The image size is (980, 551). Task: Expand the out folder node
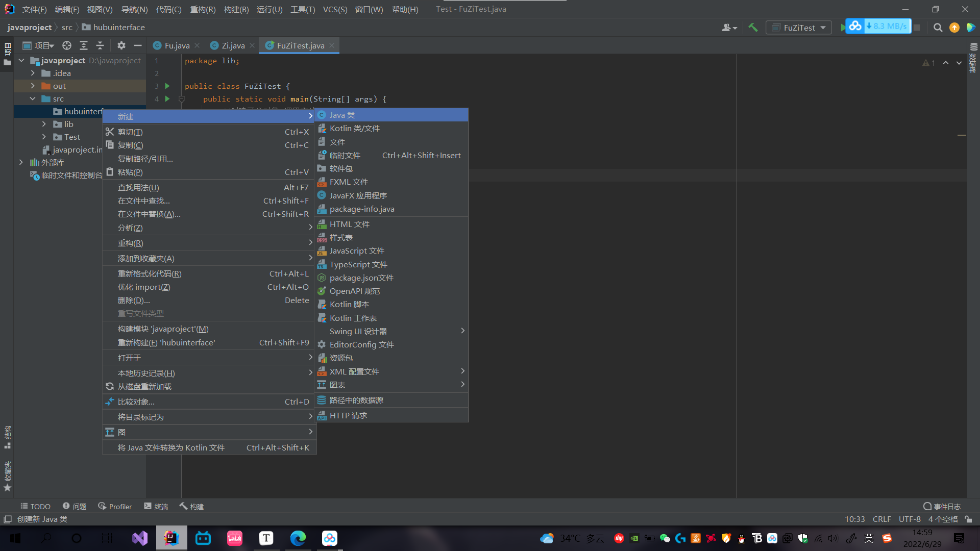pyautogui.click(x=33, y=86)
